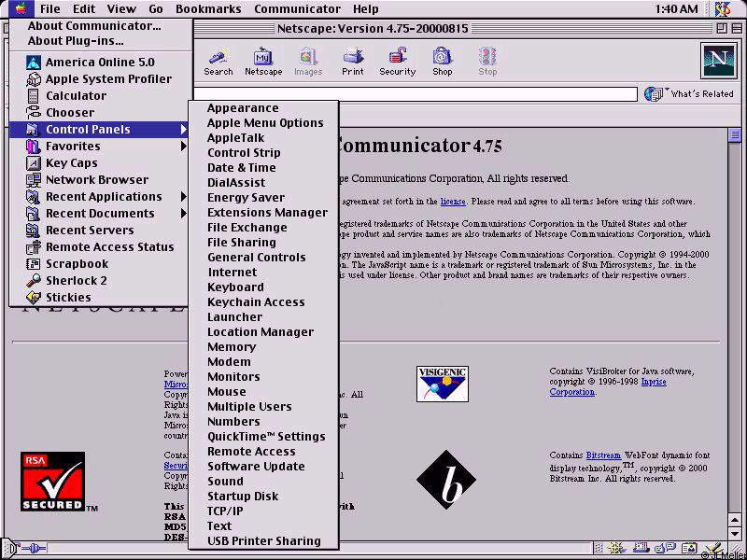Expand the Control Panels submenu arrow

[x=183, y=129]
